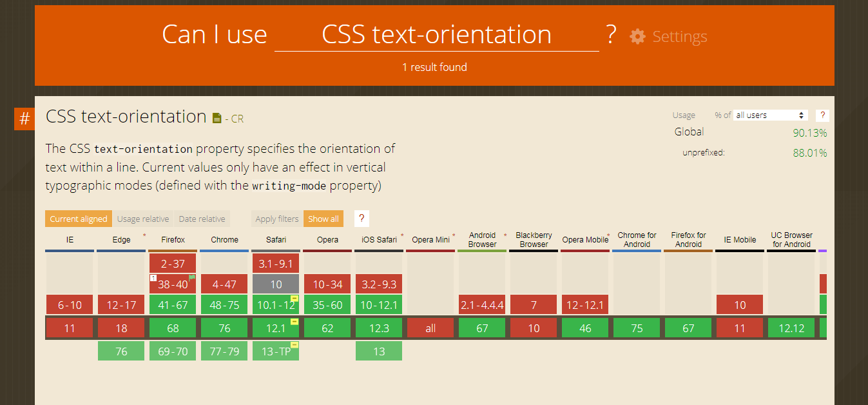868x405 pixels.
Task: Click the Blackberry Browser column header
Action: 534,240
